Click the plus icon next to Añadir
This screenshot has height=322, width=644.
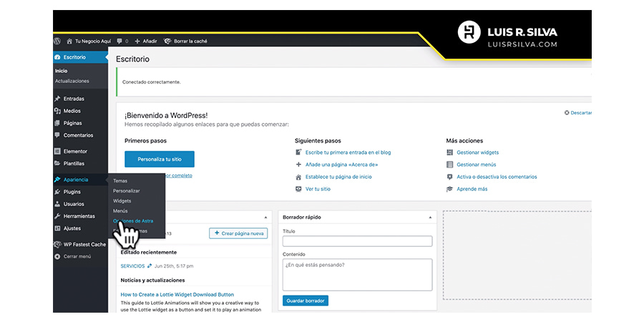(137, 41)
